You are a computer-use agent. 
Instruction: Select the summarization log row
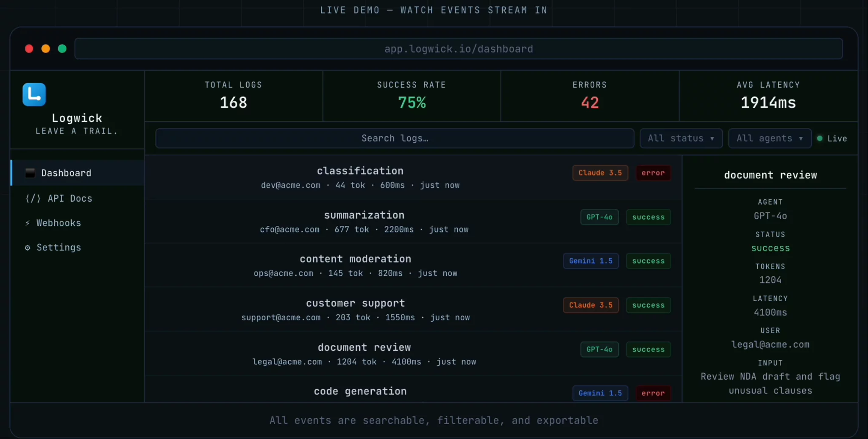[413, 222]
